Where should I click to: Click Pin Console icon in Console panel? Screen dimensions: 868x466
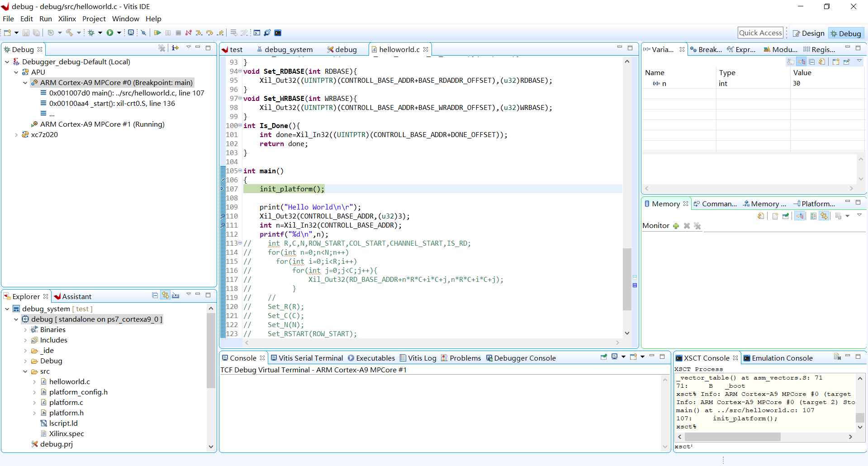[604, 357]
